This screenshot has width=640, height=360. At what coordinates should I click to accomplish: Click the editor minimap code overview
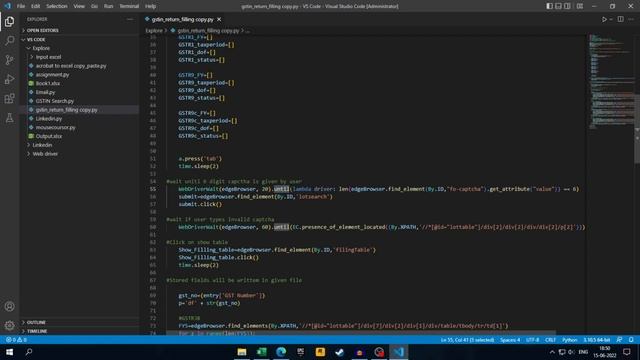[x=611, y=82]
